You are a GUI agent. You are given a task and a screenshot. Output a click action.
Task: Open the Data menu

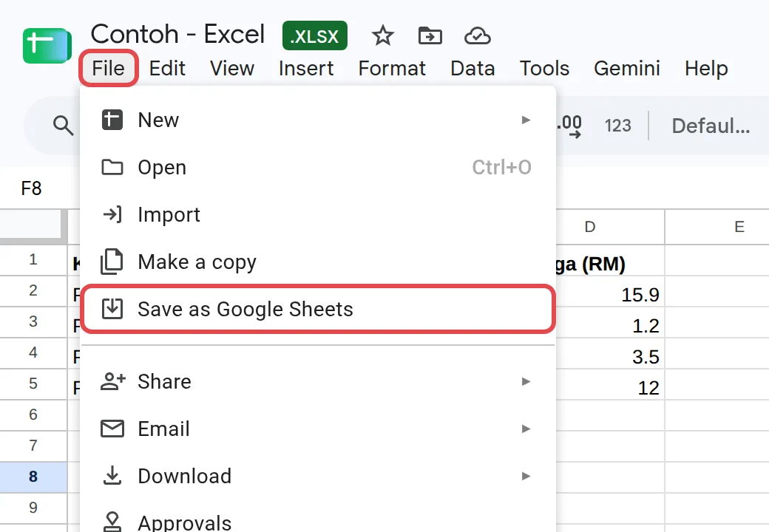tap(472, 69)
